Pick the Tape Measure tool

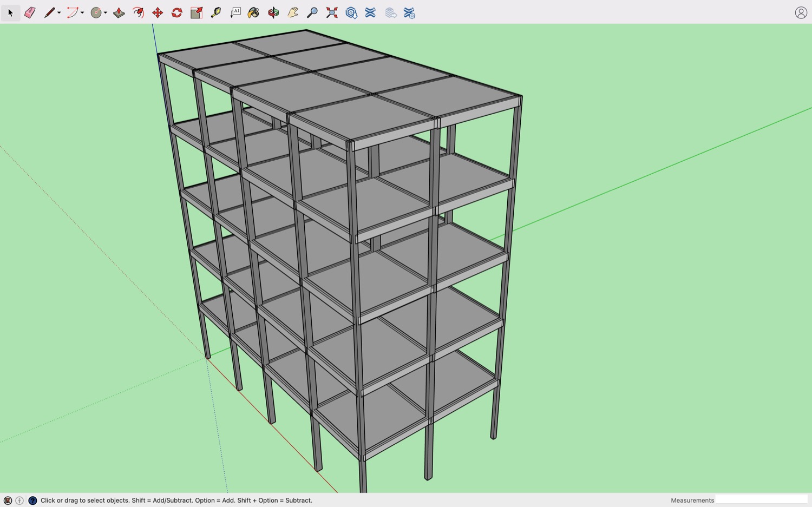(216, 12)
